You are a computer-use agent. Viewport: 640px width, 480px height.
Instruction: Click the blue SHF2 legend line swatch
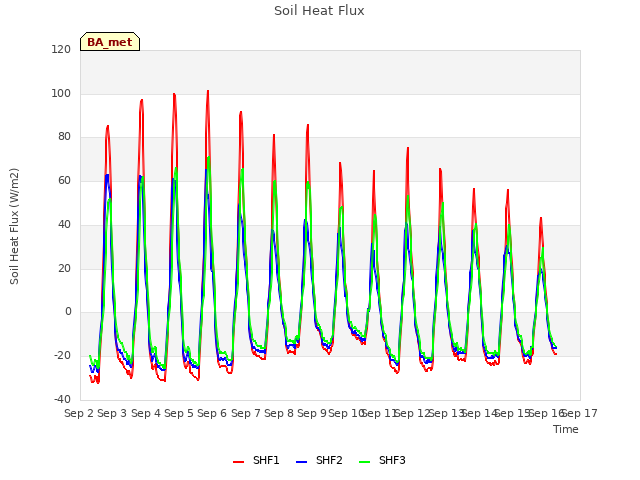301,462
